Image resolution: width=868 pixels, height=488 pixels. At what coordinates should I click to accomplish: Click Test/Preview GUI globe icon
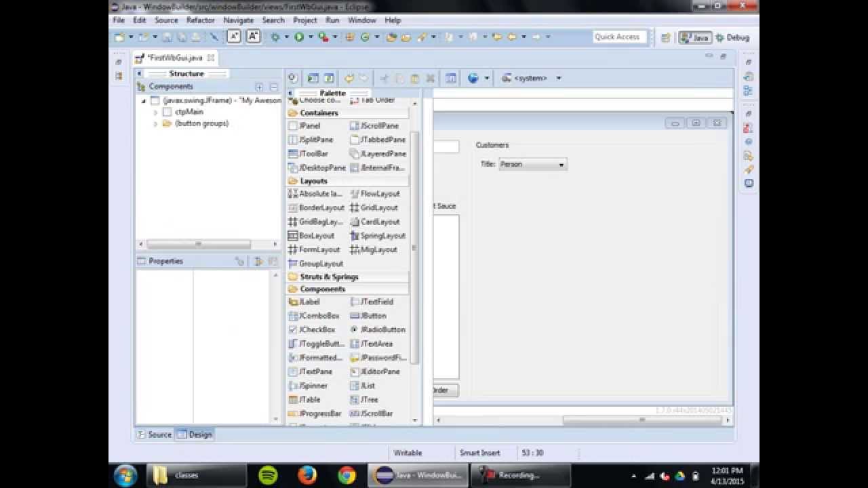473,79
